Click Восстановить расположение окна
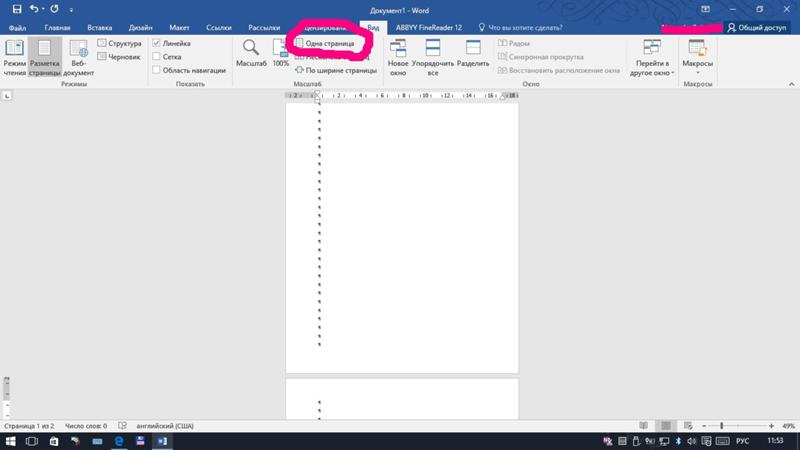Screen dimensions: 800x450 click(559, 70)
